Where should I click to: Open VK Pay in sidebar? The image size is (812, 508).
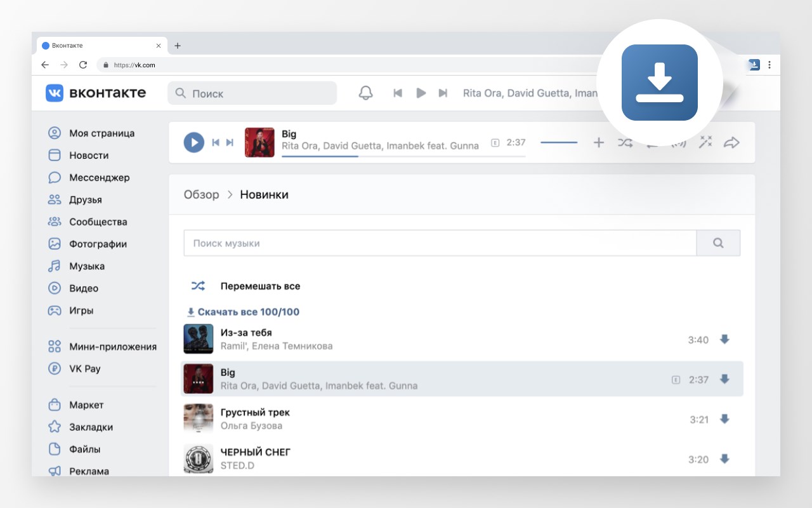click(74, 369)
